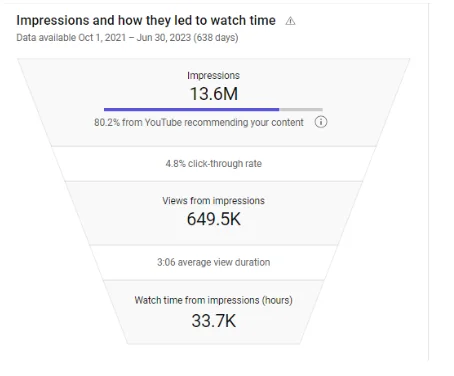This screenshot has width=454, height=376.
Task: Click the Impressions label in the funnel
Action: click(213, 76)
